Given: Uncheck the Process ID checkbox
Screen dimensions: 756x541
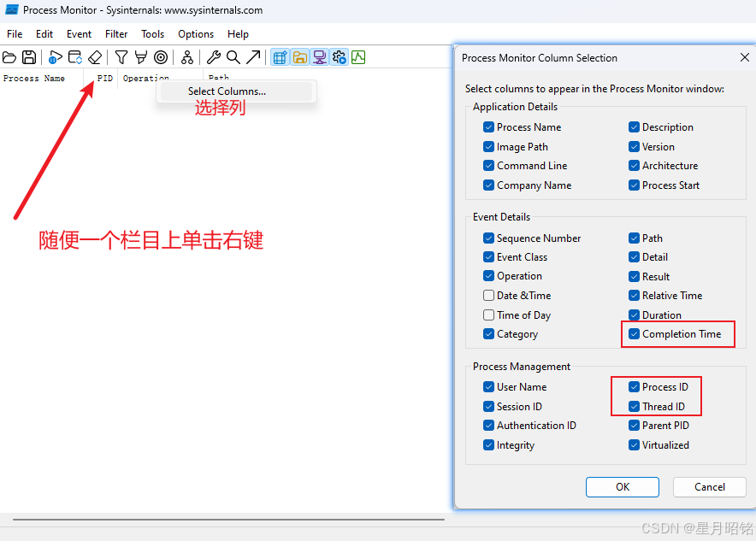Looking at the screenshot, I should click(634, 387).
